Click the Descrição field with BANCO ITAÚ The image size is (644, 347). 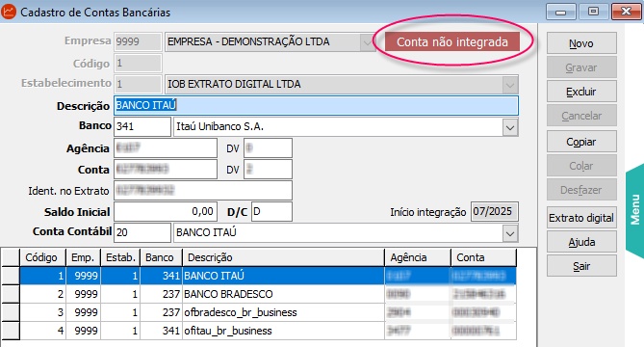pos(317,106)
